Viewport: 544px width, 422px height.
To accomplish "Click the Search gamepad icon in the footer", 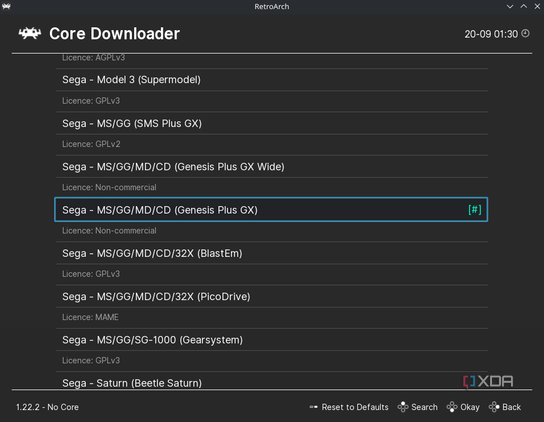I will coord(403,407).
